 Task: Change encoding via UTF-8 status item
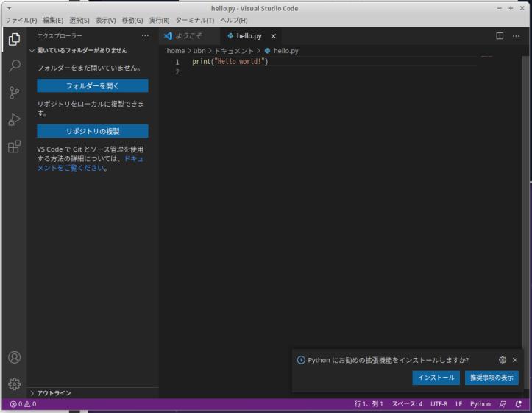pos(439,404)
